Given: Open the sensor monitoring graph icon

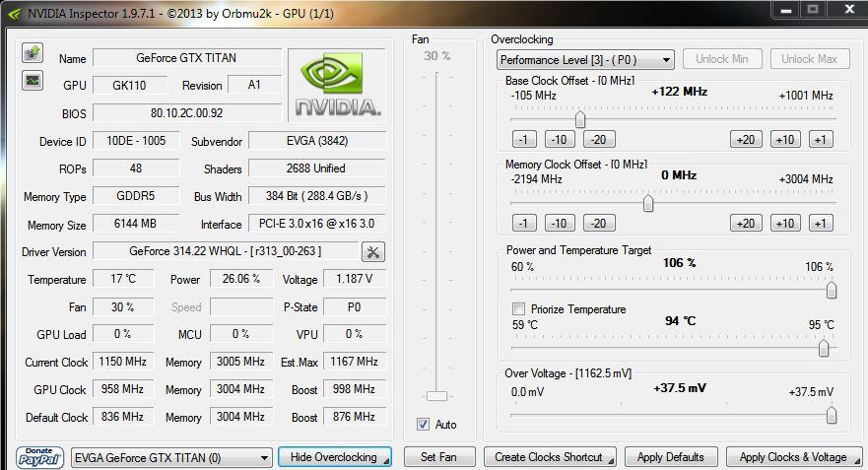Looking at the screenshot, I should 33,81.
